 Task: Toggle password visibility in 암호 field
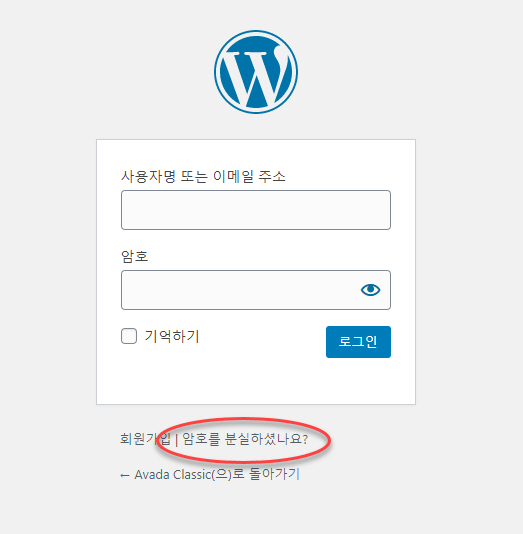point(370,290)
